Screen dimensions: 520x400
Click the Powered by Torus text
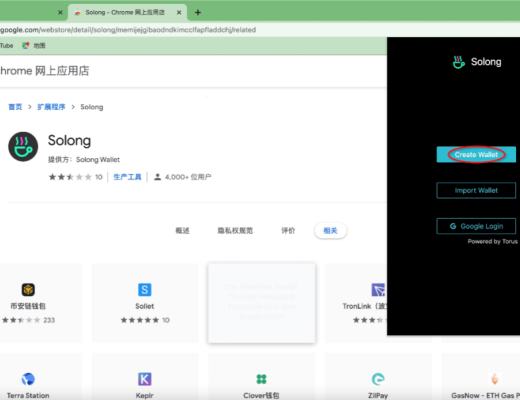click(493, 241)
